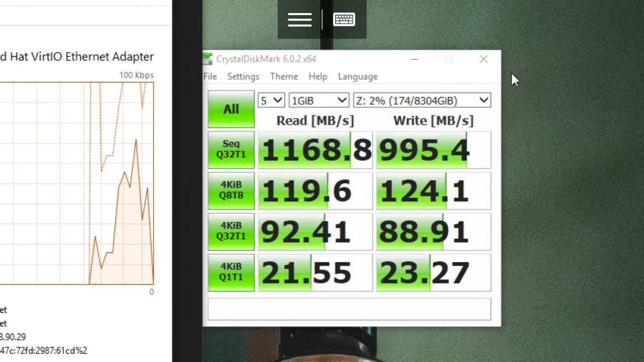This screenshot has height=362, width=644.
Task: Open the Language menu in CrystalDiskMark
Action: (x=358, y=76)
